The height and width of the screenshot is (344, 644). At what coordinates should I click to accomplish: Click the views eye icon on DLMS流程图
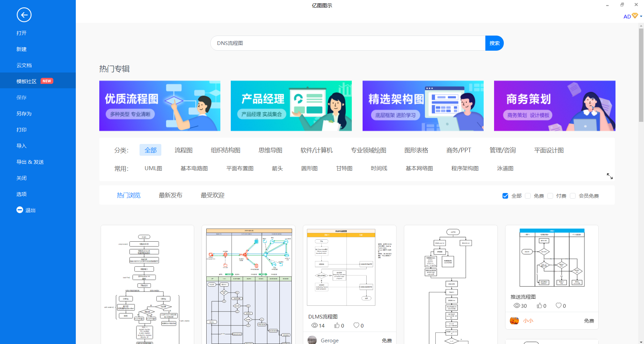click(314, 325)
